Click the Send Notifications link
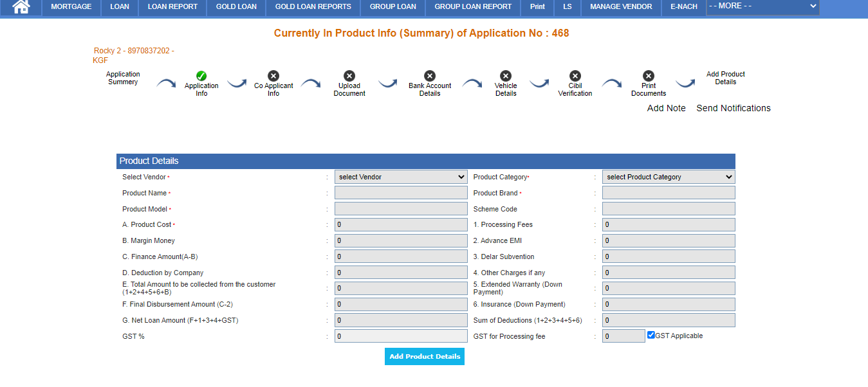Image resolution: width=868 pixels, height=387 pixels. (733, 108)
